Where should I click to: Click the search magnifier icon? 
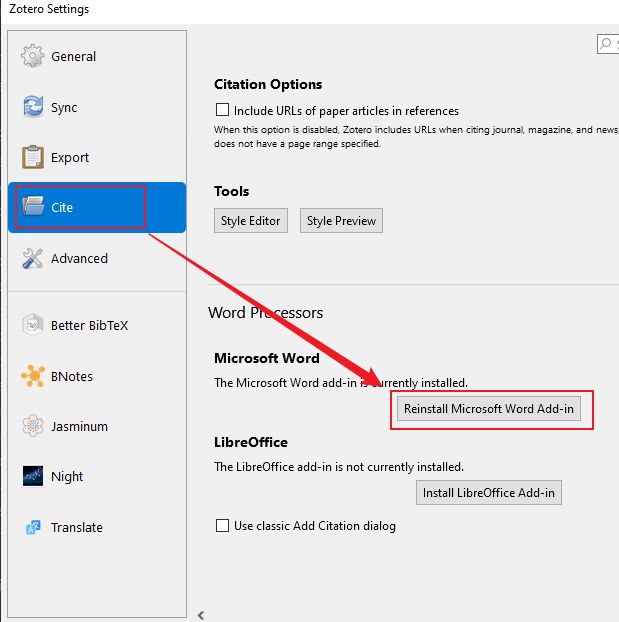click(606, 43)
